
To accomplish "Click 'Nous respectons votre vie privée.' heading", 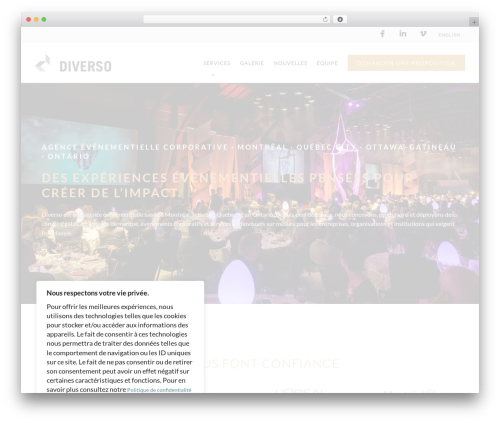I will point(98,293).
